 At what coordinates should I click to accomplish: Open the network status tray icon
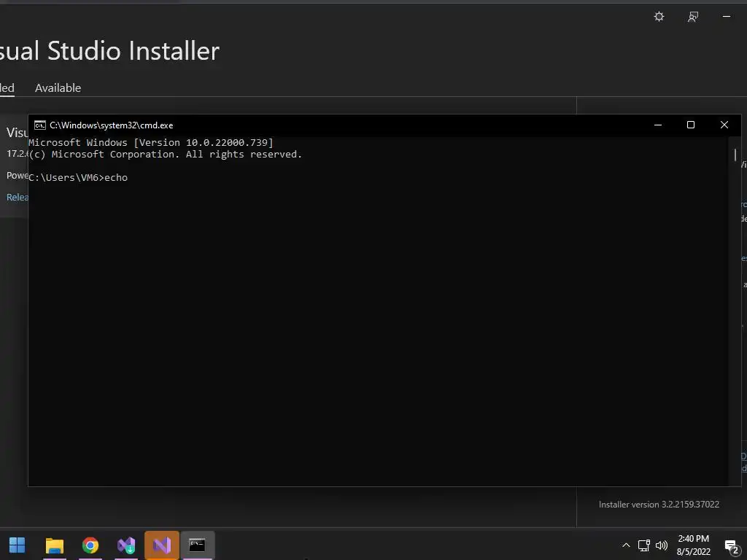click(x=644, y=545)
